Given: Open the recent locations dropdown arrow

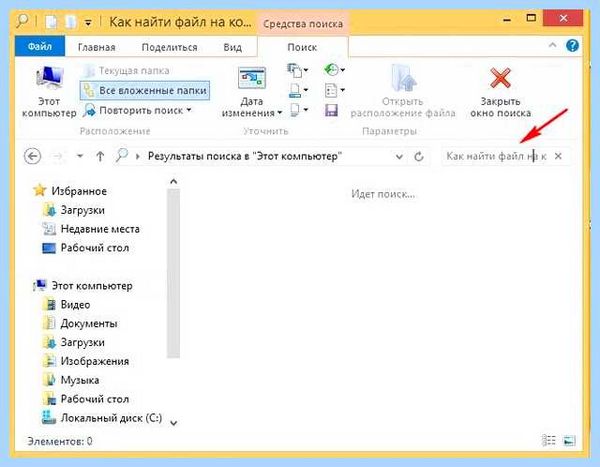Looking at the screenshot, I should 80,156.
